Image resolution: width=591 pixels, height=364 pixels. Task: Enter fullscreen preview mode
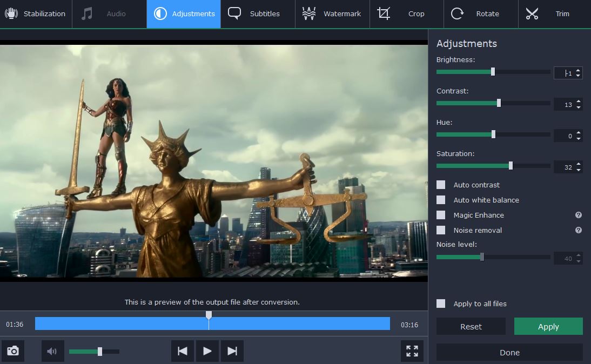(x=412, y=351)
